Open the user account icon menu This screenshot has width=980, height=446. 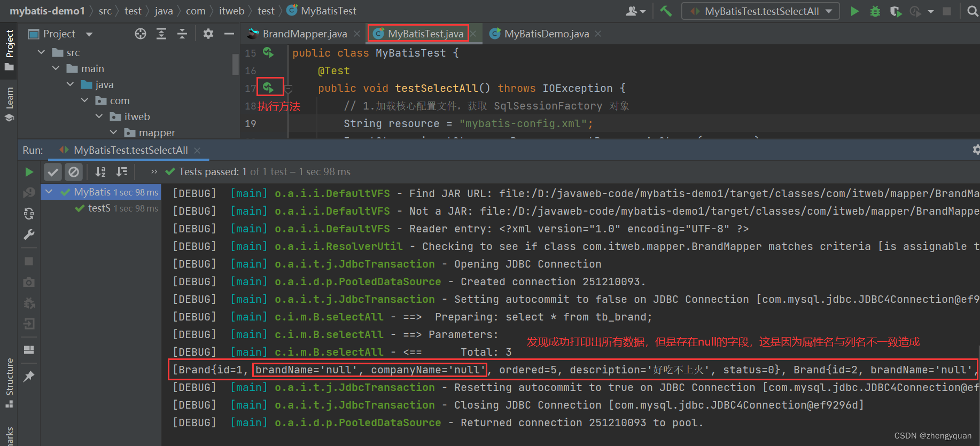click(635, 11)
